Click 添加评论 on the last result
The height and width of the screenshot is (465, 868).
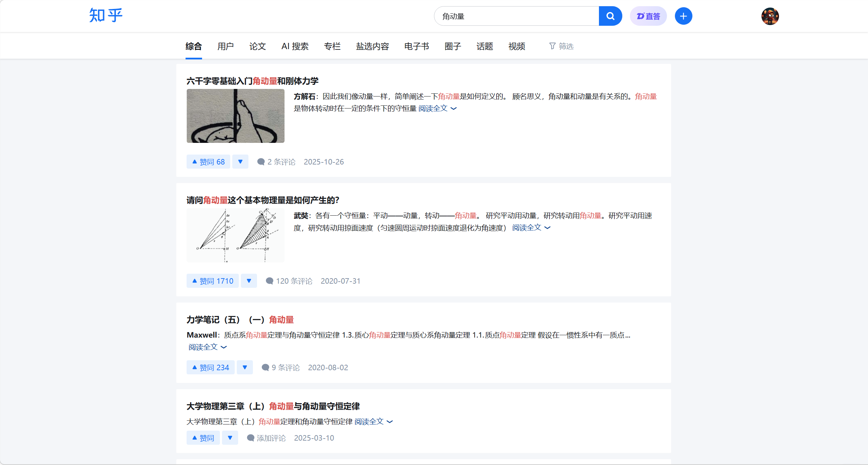(x=267, y=438)
